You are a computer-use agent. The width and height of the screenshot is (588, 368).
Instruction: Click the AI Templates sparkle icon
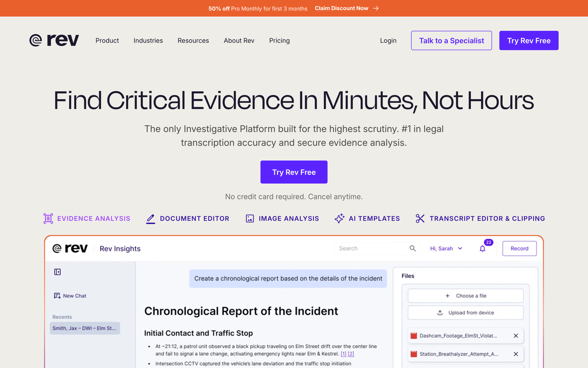339,218
